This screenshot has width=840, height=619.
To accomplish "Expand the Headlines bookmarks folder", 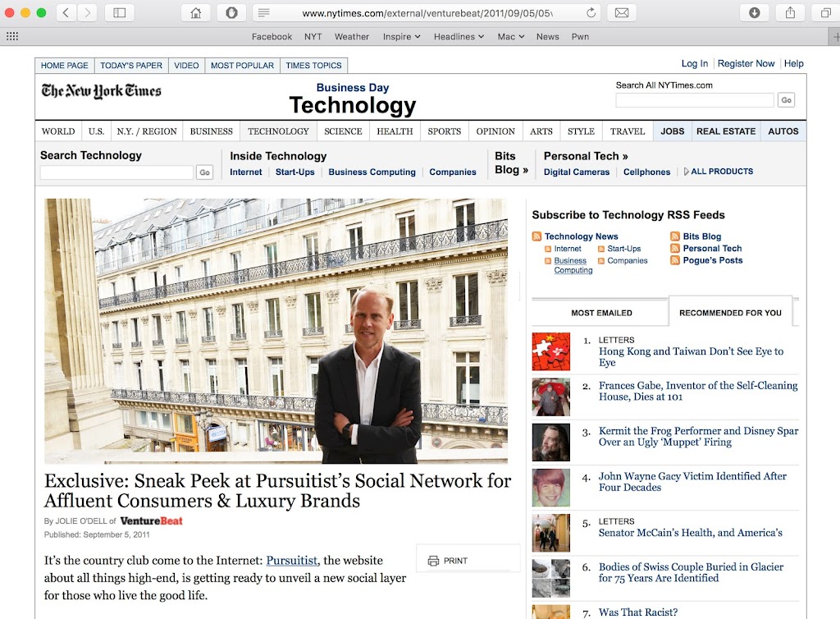I will click(x=459, y=36).
